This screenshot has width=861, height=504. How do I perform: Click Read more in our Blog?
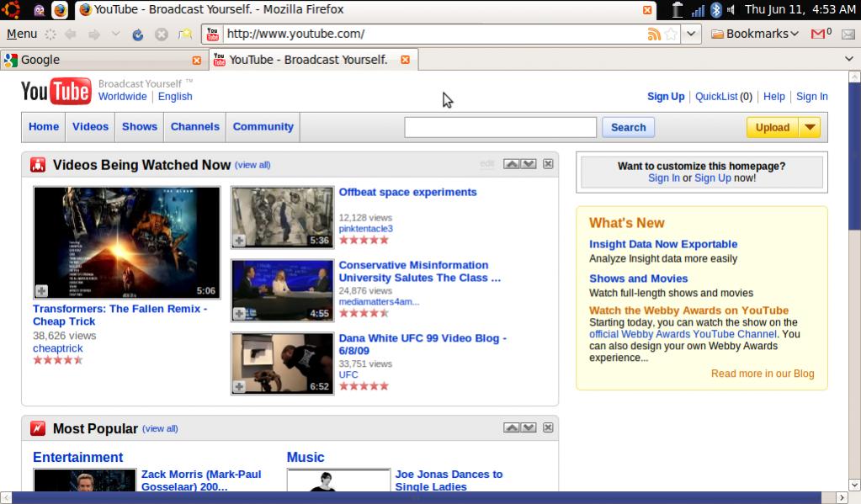pos(763,374)
